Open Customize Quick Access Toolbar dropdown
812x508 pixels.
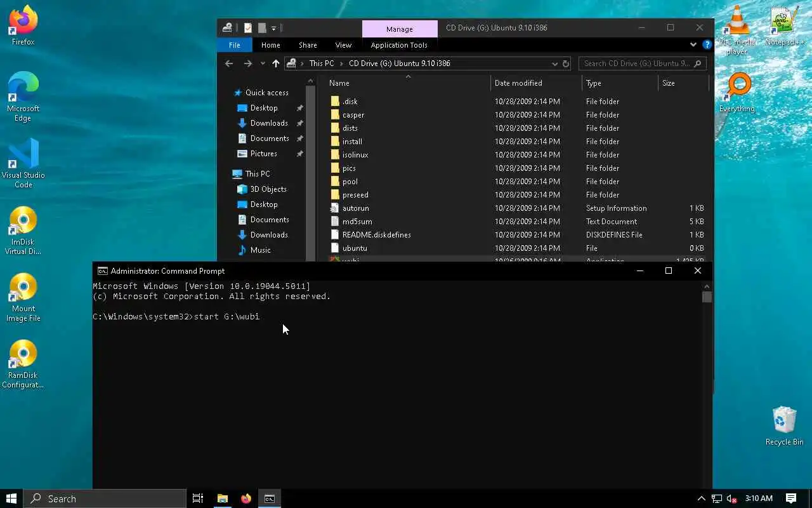point(274,28)
